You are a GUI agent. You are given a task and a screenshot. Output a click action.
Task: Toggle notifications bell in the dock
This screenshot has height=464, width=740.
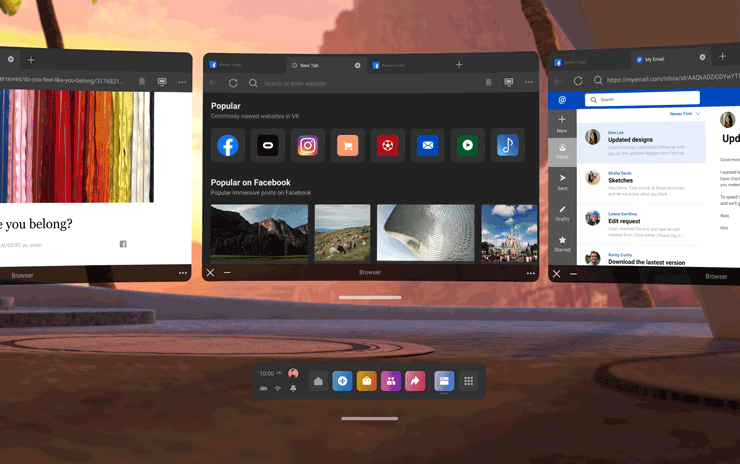point(293,388)
